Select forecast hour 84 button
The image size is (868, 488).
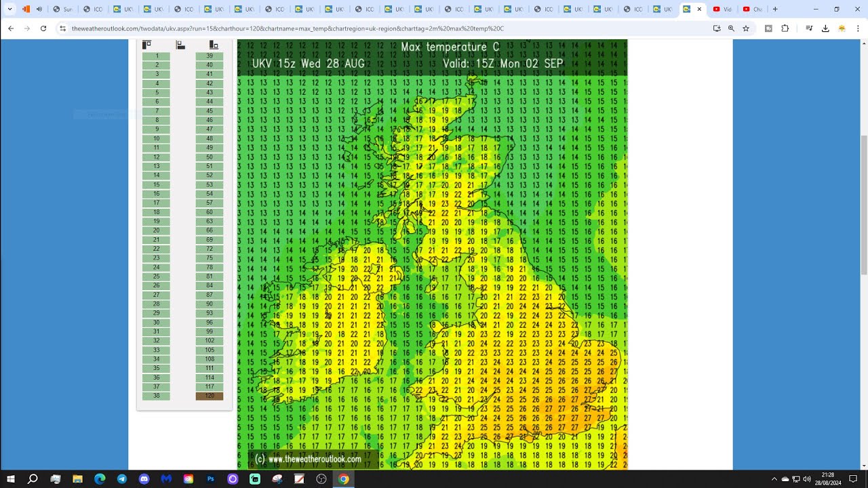point(210,285)
